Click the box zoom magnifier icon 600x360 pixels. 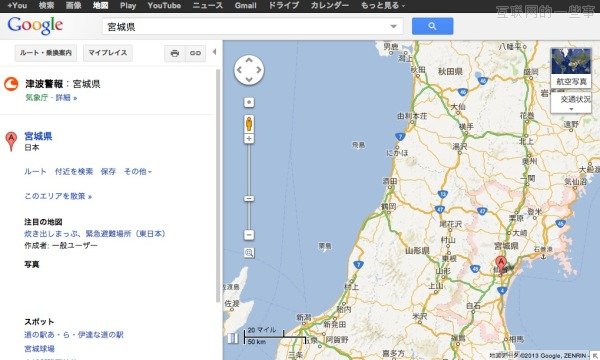tap(249, 253)
